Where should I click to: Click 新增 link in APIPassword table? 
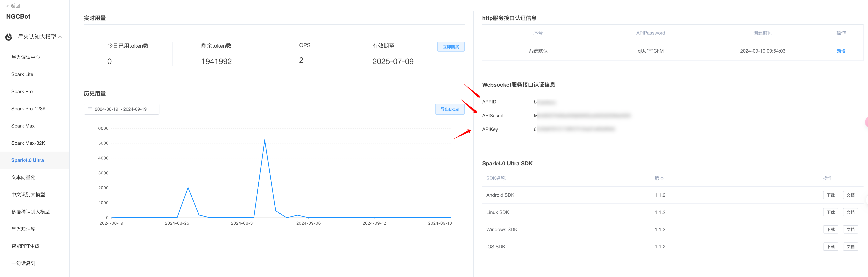841,51
